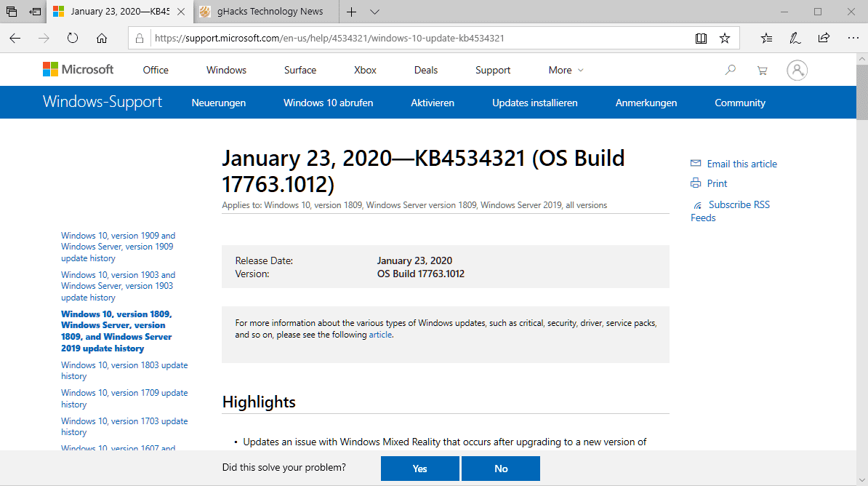Go to the browser home page

[102, 37]
